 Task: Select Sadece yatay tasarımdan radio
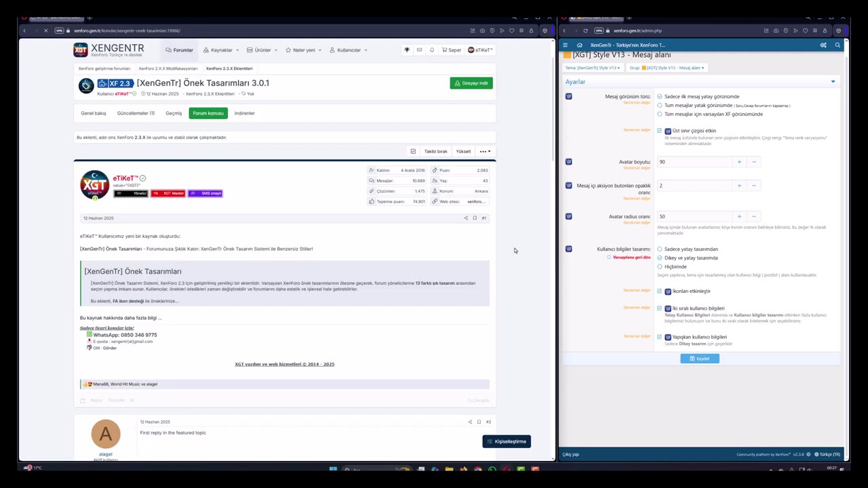click(x=660, y=249)
